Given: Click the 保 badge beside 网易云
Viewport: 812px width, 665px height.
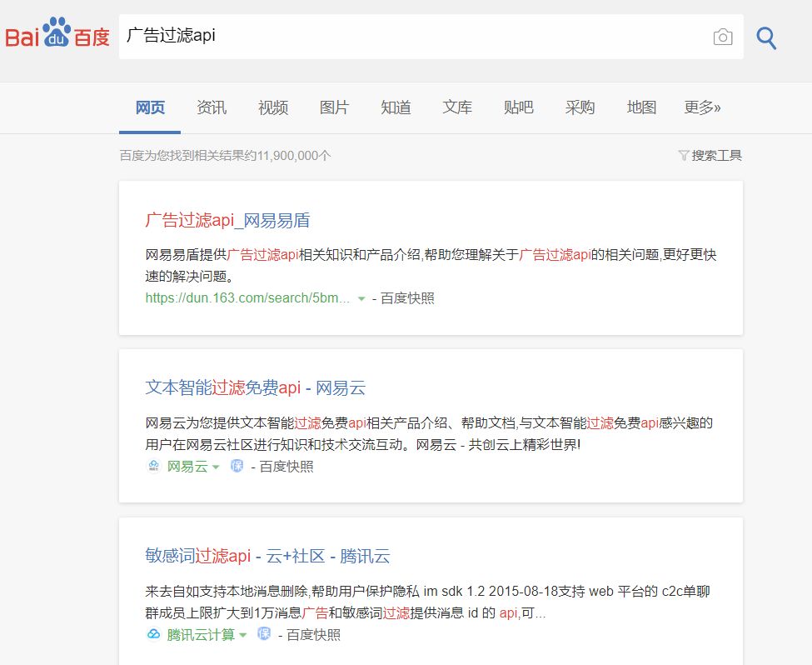Looking at the screenshot, I should [x=237, y=466].
